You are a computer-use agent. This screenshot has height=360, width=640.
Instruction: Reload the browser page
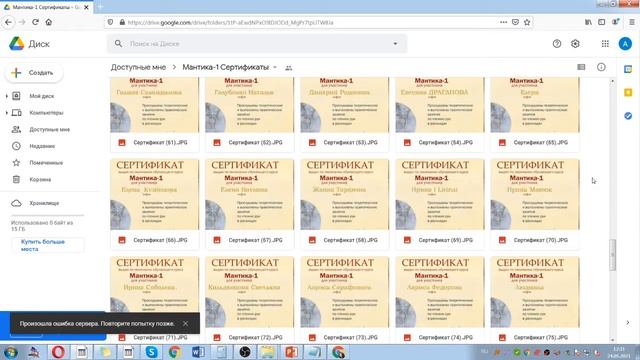36,22
